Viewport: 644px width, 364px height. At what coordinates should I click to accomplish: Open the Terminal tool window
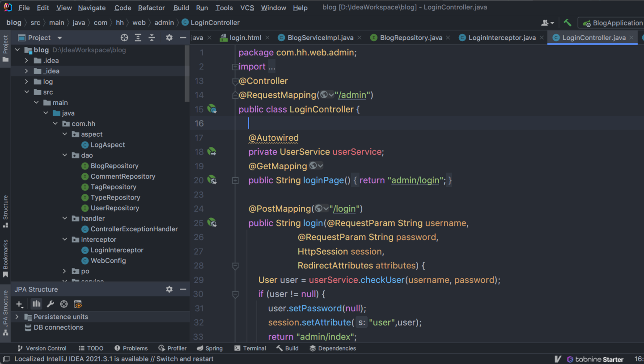pos(250,348)
